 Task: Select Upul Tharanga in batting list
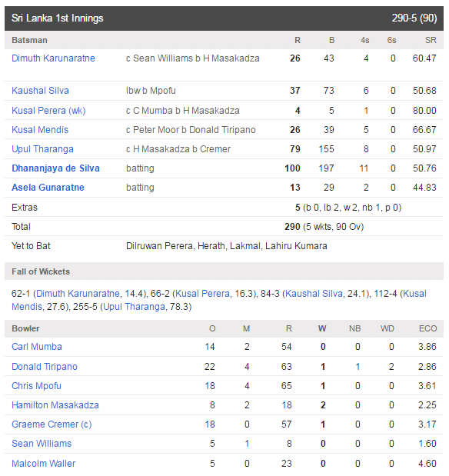click(x=42, y=149)
